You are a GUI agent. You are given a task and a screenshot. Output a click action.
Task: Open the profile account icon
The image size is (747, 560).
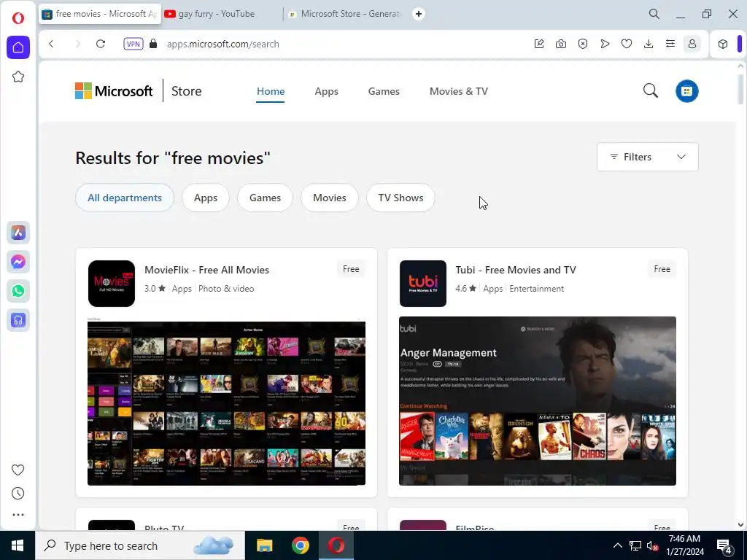click(x=692, y=44)
